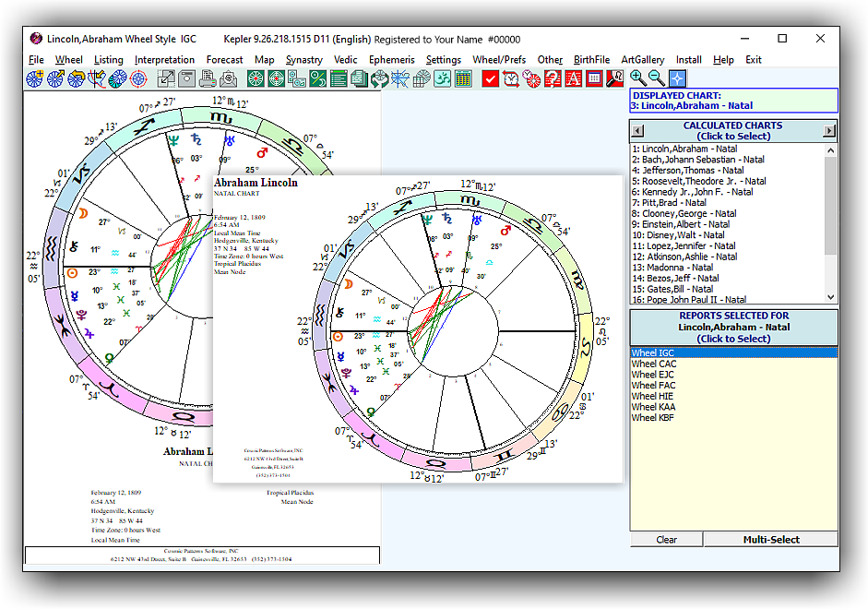Click the red question mark icon
Viewport: 868px width, 609px height.
click(x=553, y=79)
